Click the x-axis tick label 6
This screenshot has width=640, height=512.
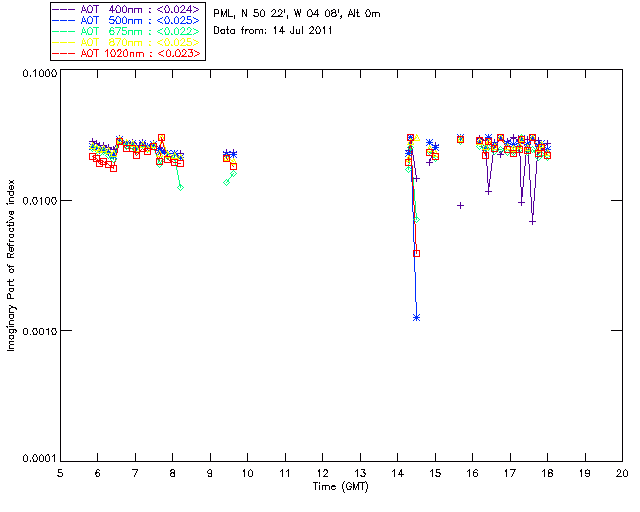(98, 473)
